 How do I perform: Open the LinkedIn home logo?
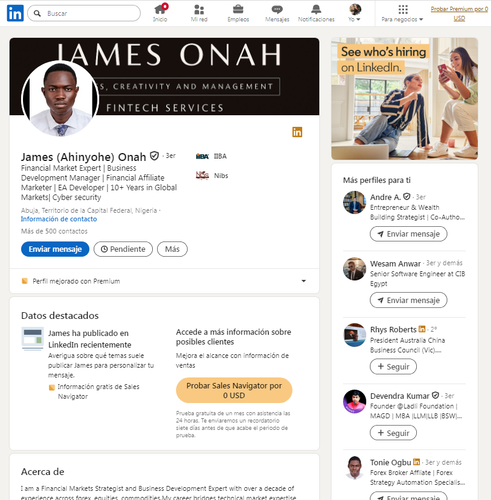(x=15, y=13)
